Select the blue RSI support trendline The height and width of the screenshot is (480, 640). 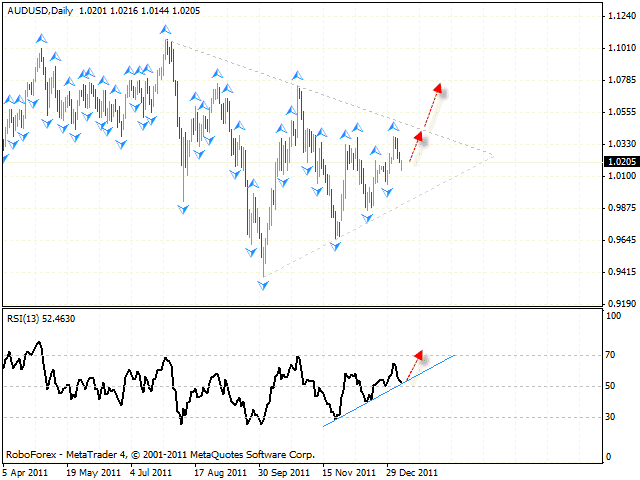pos(390,391)
